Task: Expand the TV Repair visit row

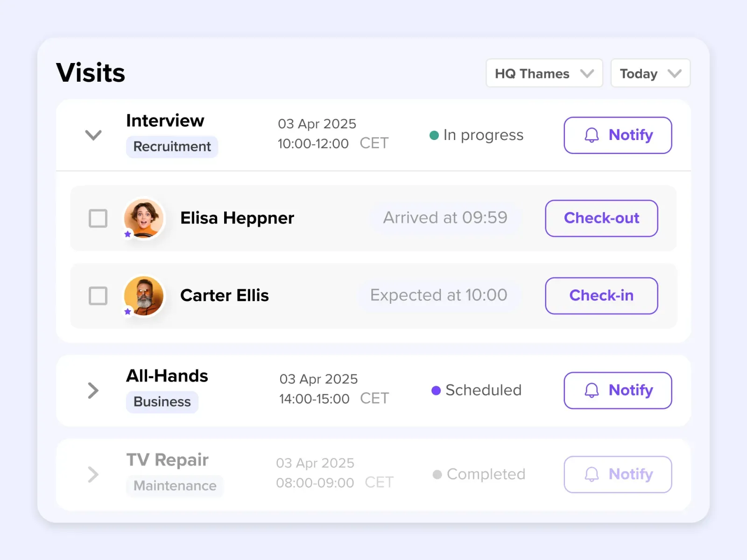Action: coord(93,475)
